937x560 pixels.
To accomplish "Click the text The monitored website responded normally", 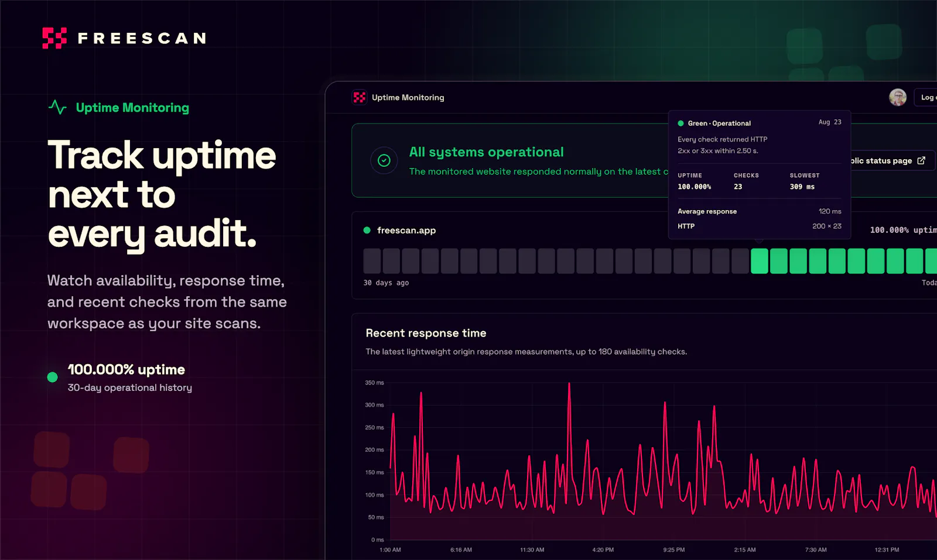I will coord(539,171).
